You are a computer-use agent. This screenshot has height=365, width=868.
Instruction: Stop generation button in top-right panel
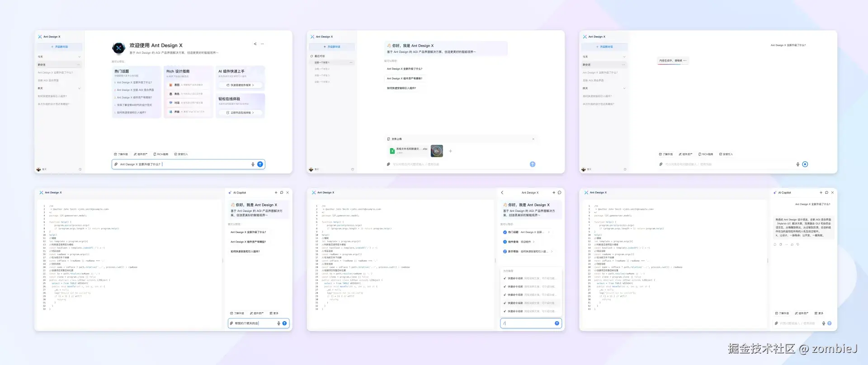(805, 164)
